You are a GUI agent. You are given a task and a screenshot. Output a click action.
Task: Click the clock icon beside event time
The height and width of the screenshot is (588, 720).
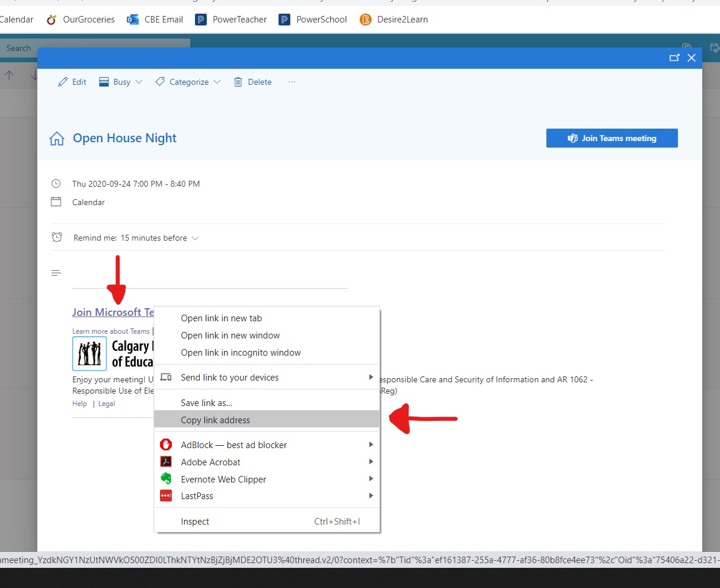pos(56,184)
